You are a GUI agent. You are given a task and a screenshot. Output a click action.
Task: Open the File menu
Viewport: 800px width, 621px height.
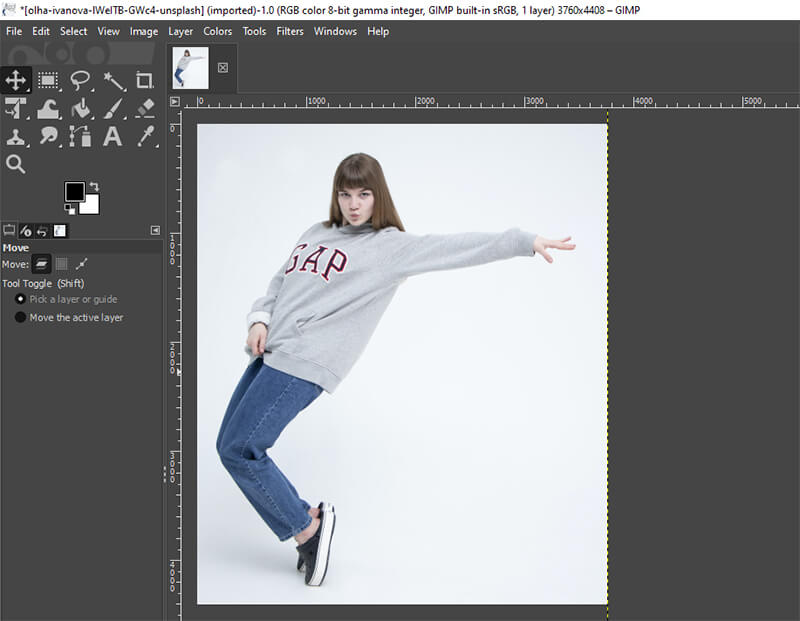pos(14,31)
